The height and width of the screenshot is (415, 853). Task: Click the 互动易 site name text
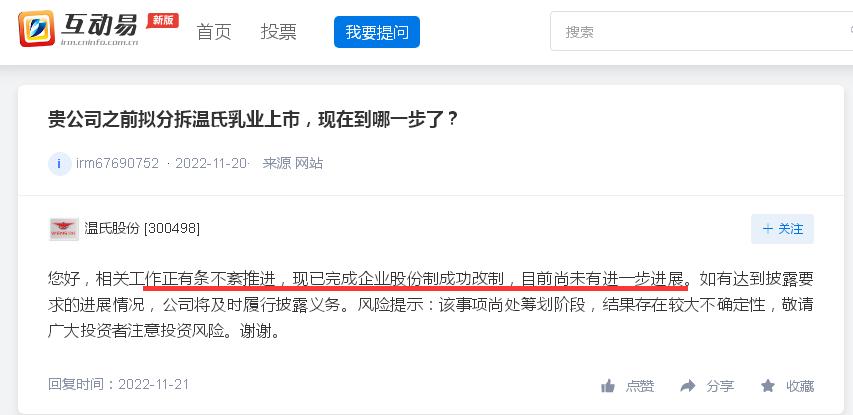tap(100, 25)
